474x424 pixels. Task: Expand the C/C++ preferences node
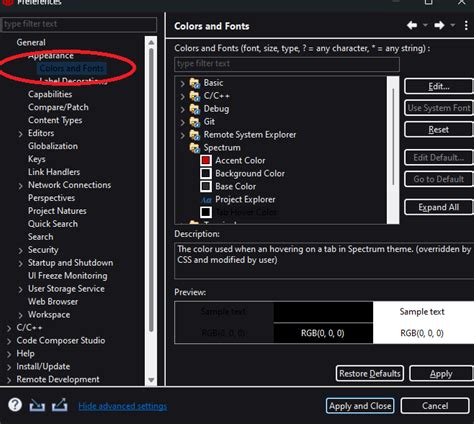click(x=9, y=328)
